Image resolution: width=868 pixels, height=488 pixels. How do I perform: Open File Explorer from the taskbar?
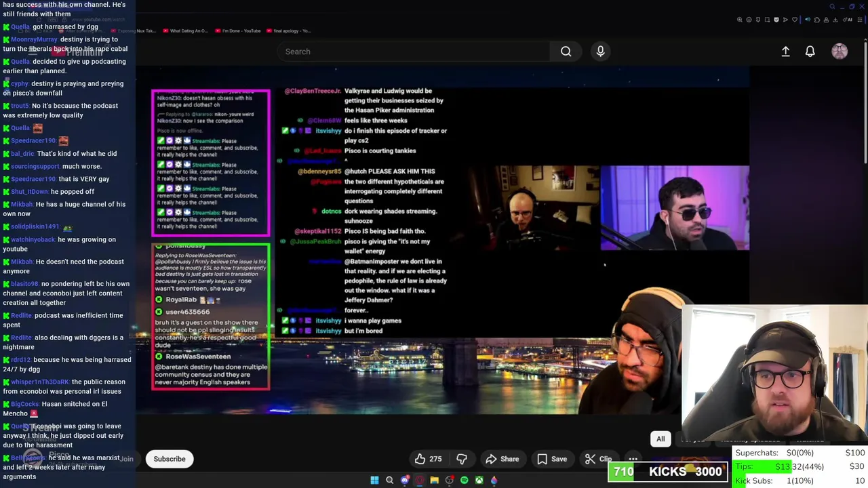434,481
